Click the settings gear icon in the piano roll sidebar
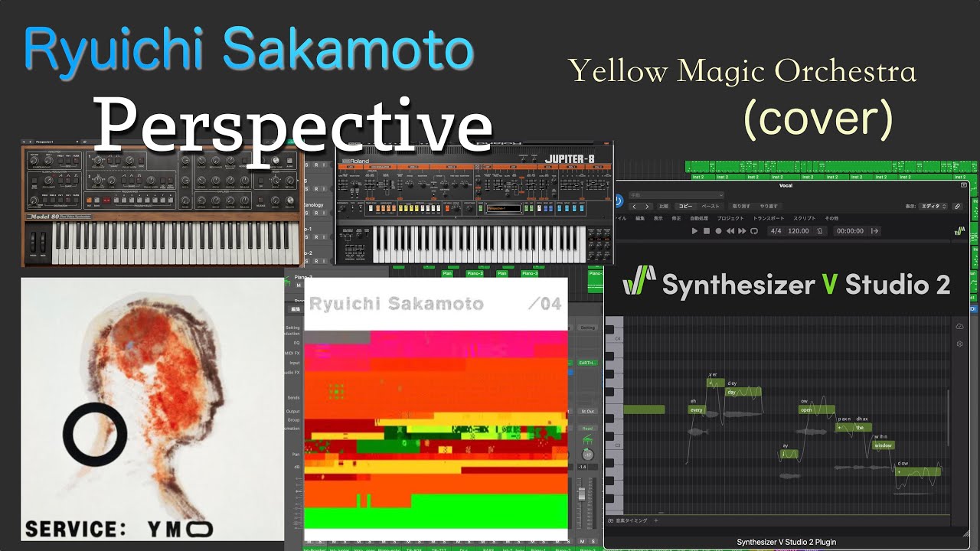The height and width of the screenshot is (551, 980). [x=959, y=344]
